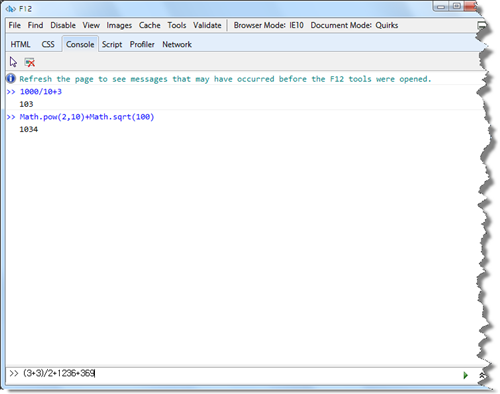Switch to the Script tab
500x394 pixels.
pos(112,44)
